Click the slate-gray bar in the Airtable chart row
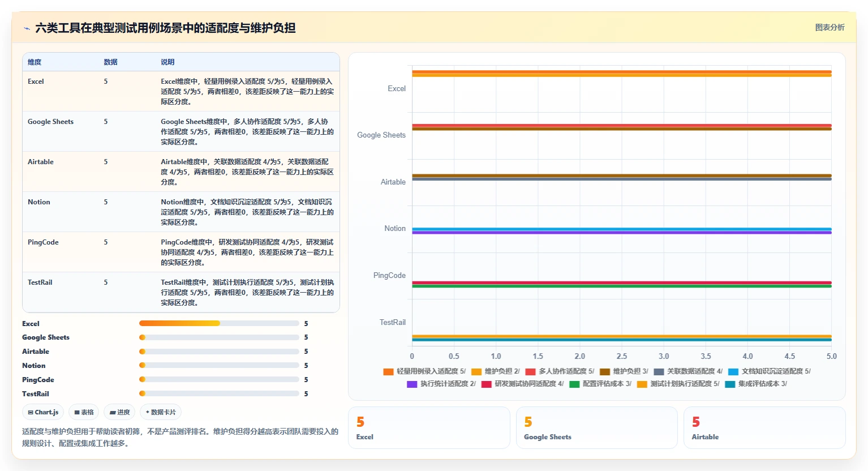Screen dimensions: 868x471 622,179
